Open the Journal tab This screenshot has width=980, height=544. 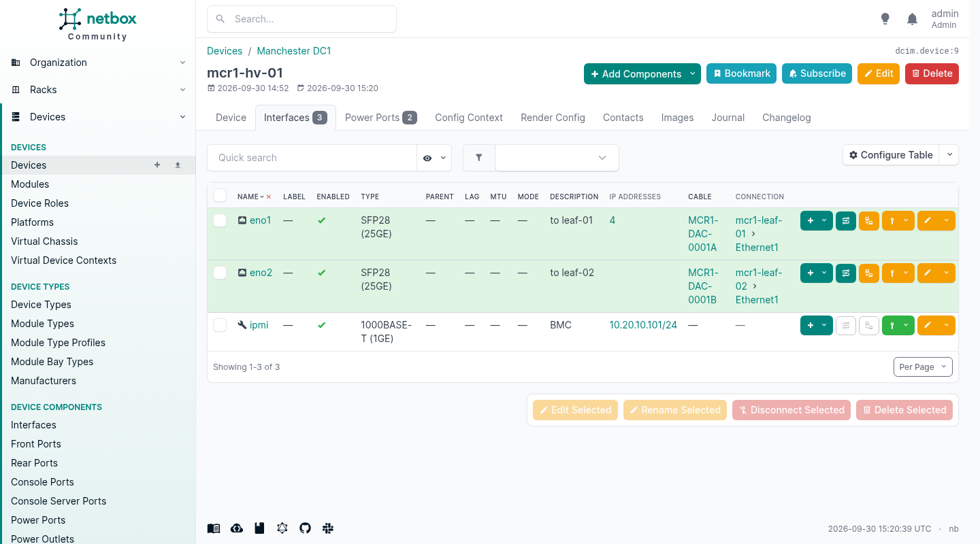point(728,118)
